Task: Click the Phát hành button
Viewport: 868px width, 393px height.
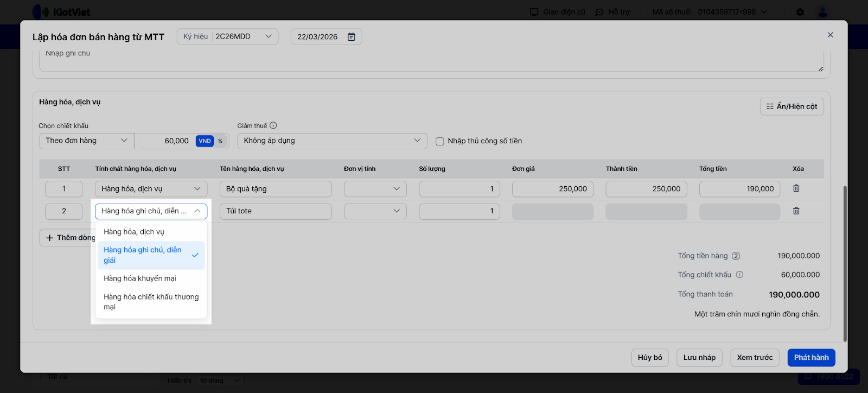Action: click(811, 358)
